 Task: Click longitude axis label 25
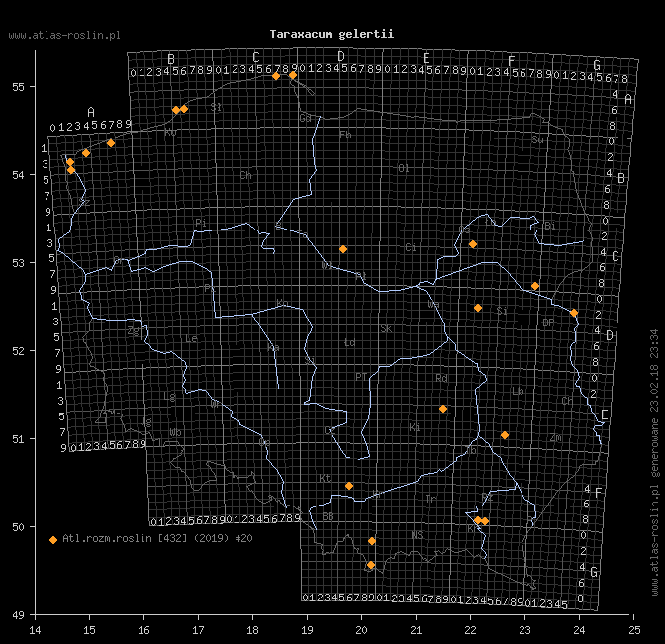tap(634, 630)
